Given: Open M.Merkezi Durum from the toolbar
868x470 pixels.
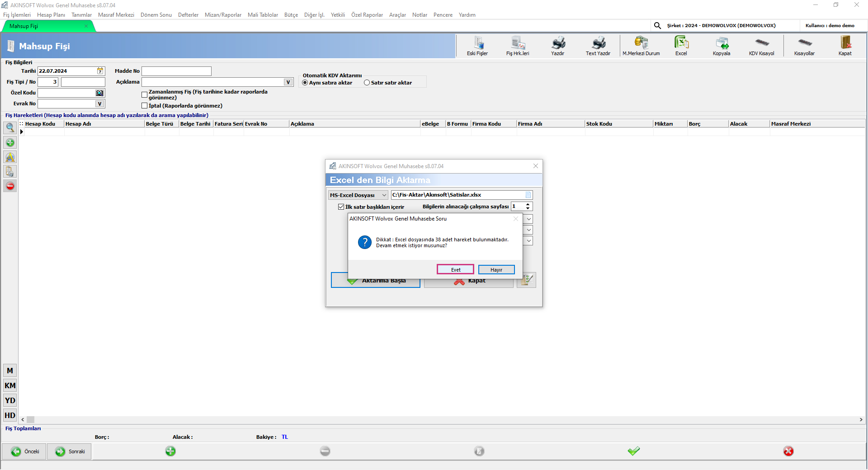Looking at the screenshot, I should (x=641, y=46).
